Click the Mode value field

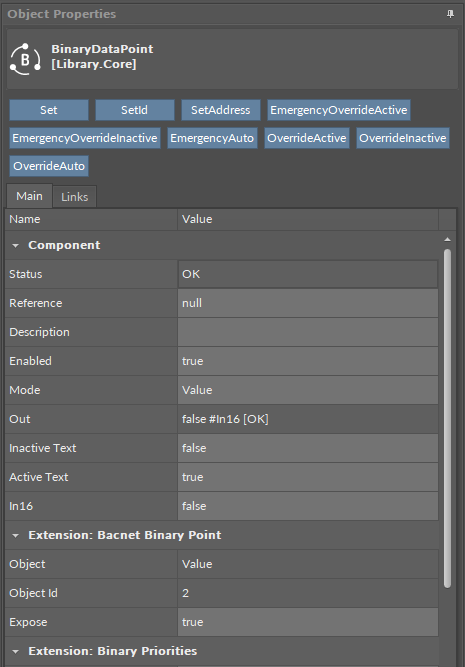(308, 390)
